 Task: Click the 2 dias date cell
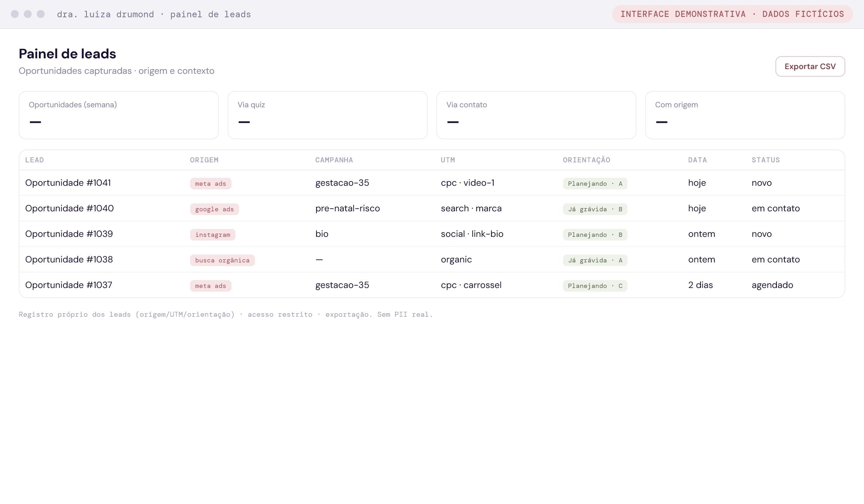pyautogui.click(x=701, y=285)
